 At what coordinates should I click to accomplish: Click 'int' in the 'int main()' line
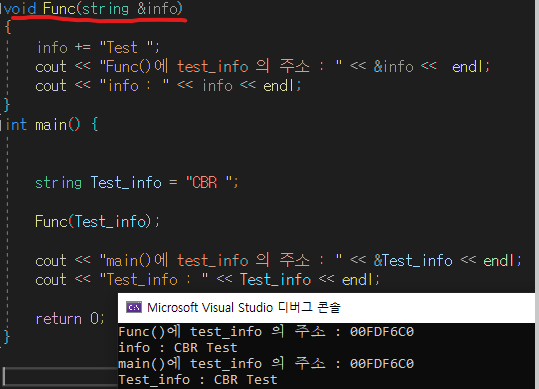[16, 125]
